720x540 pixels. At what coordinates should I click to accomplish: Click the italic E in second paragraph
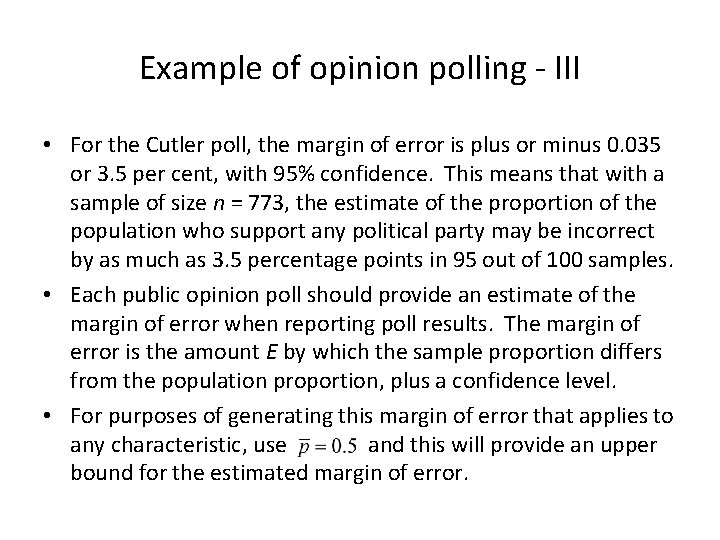click(271, 353)
